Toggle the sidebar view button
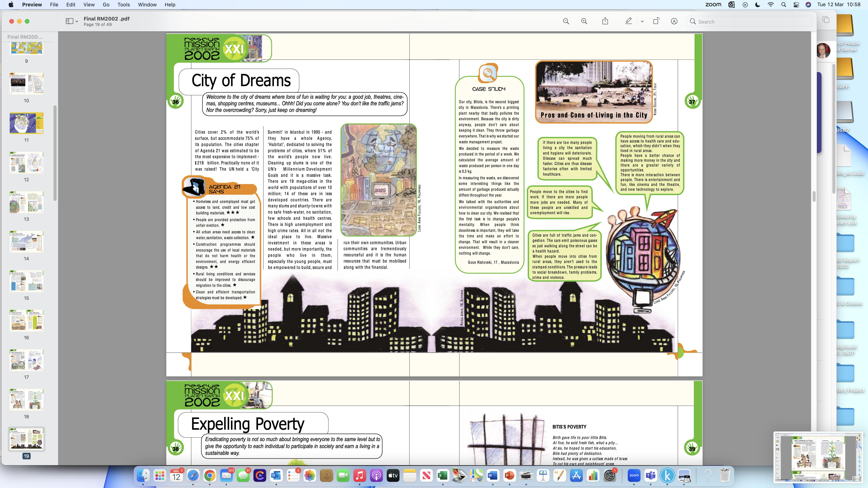This screenshot has height=488, width=868. [69, 21]
